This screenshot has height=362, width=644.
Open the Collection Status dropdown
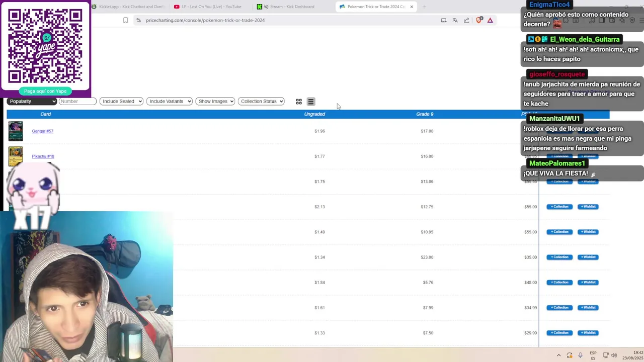(261, 101)
